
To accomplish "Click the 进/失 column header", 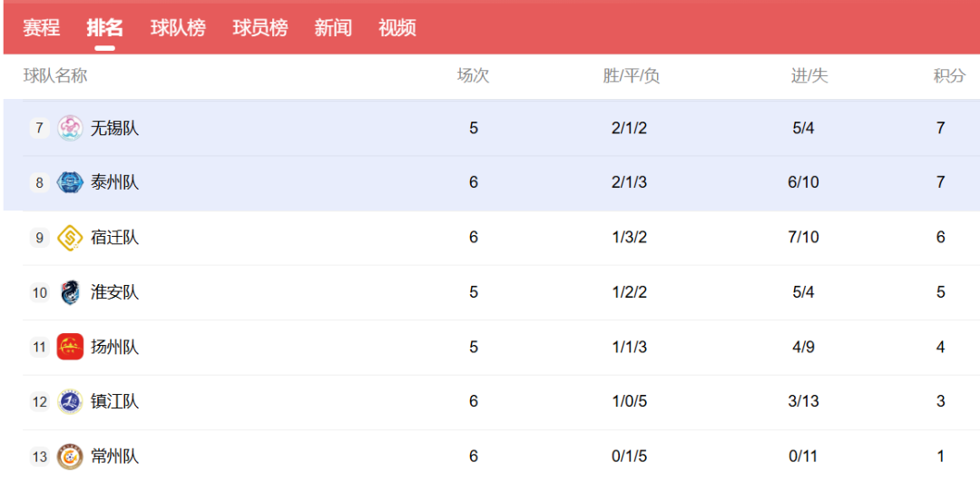I will point(809,75).
